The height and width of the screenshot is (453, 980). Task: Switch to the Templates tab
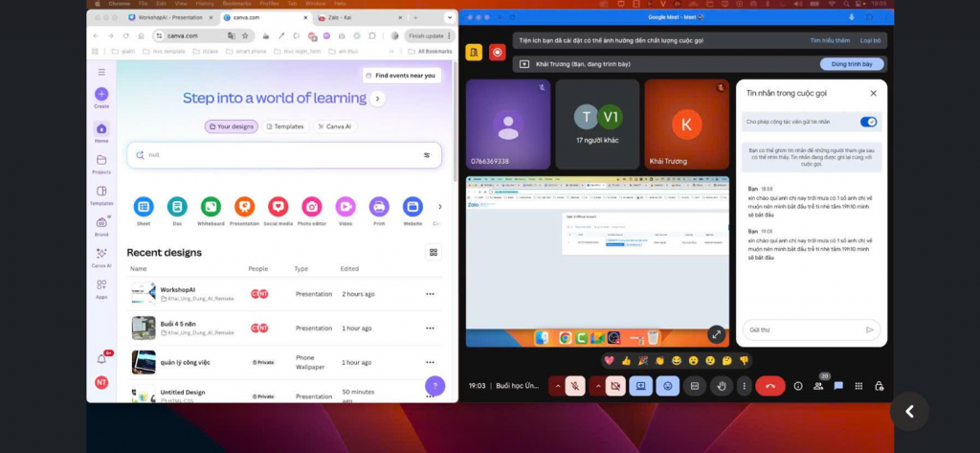(284, 126)
